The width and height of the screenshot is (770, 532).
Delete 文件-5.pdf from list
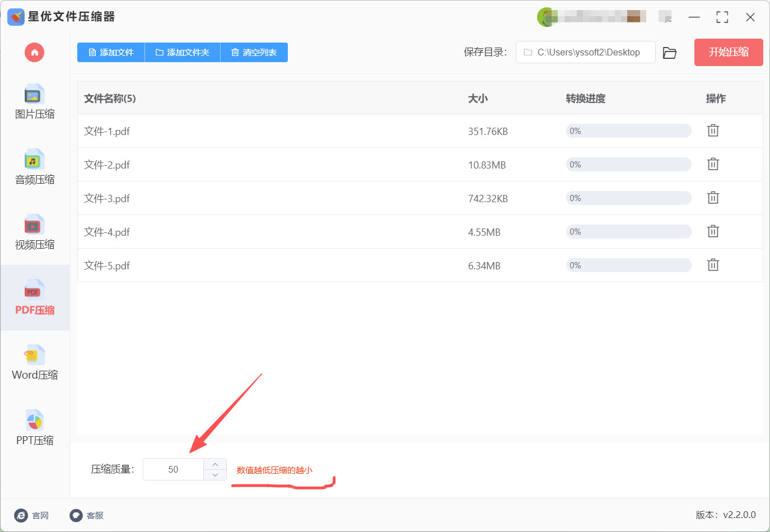point(713,265)
